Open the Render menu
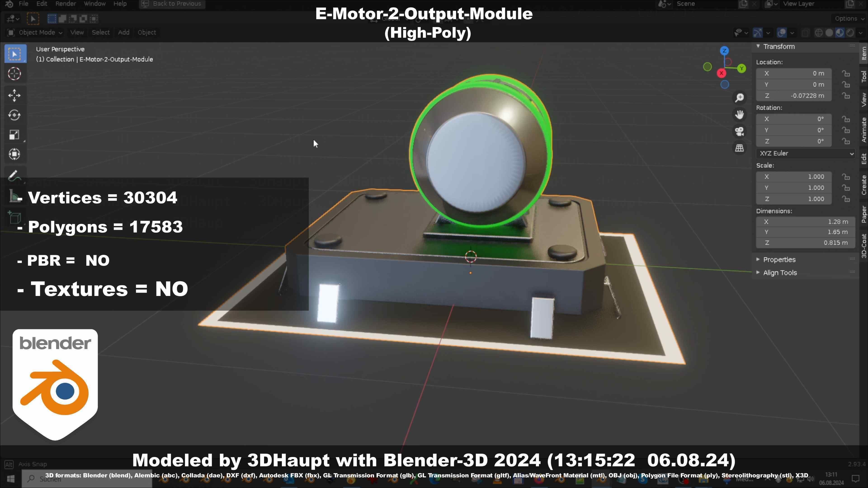Image resolution: width=868 pixels, height=488 pixels. click(x=65, y=4)
